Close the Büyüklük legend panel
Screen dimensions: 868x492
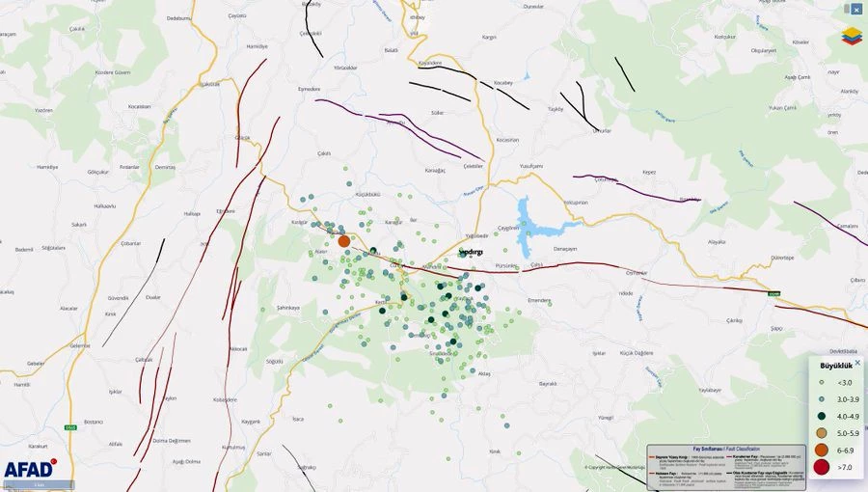(857, 364)
